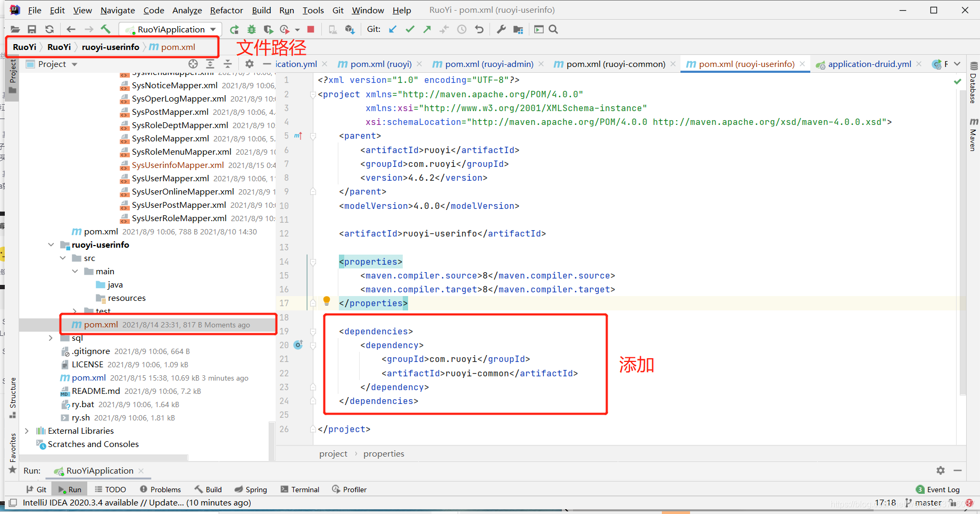This screenshot has width=980, height=514.
Task: Click the Synchronize/Reload icon
Action: pyautogui.click(x=49, y=29)
